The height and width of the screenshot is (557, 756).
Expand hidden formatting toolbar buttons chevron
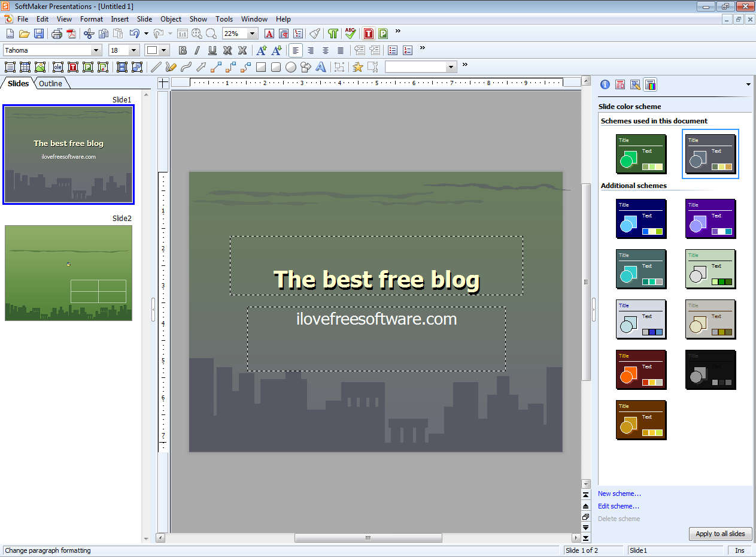pos(423,48)
